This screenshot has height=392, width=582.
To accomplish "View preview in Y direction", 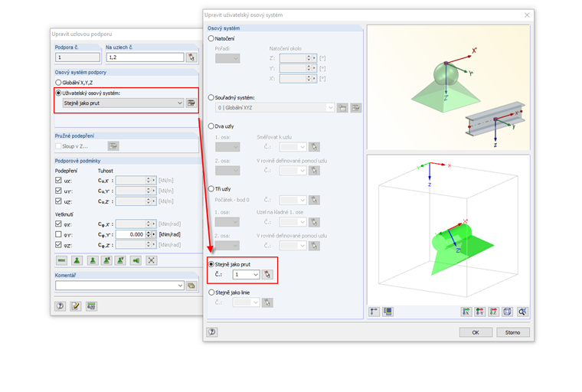I will [x=480, y=312].
